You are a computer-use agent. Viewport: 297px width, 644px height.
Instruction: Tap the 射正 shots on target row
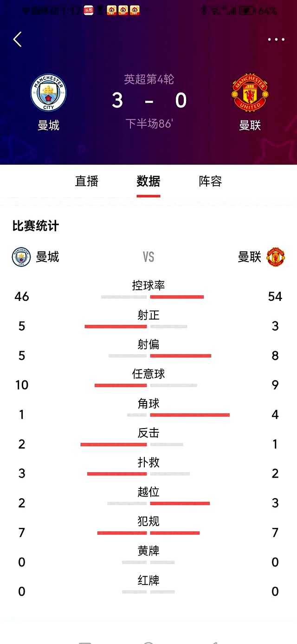click(148, 321)
